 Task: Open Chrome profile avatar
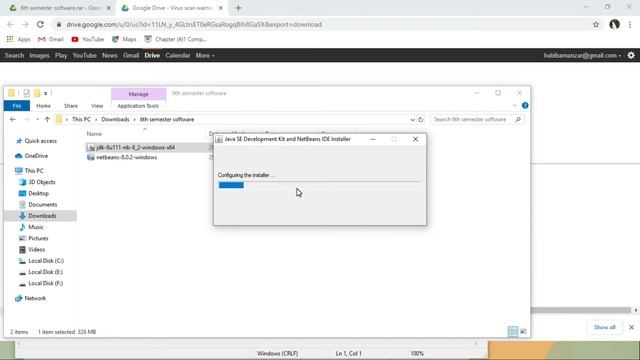coord(614,24)
